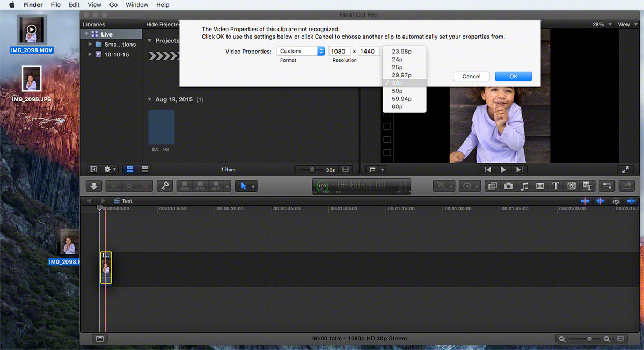Expand the 10-10-15 event
Screen dimensions: 644x350
pyautogui.click(x=90, y=54)
